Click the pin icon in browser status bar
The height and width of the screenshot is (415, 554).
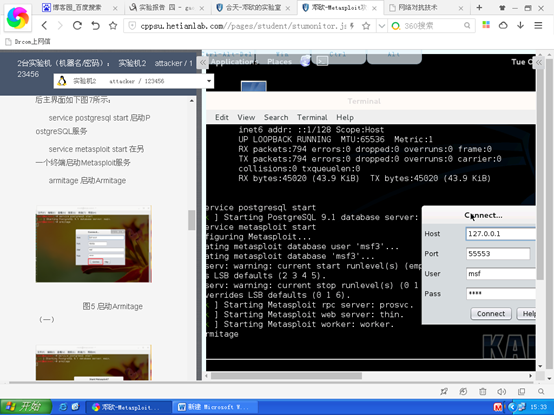444,391
